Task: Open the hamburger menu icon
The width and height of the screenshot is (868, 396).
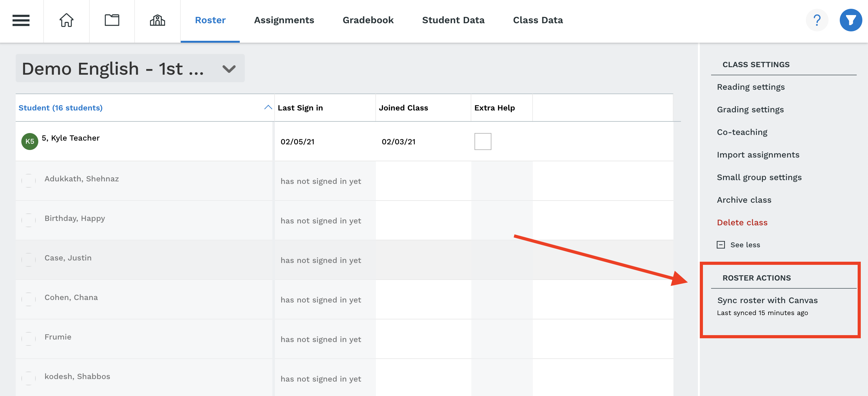Action: 21,20
